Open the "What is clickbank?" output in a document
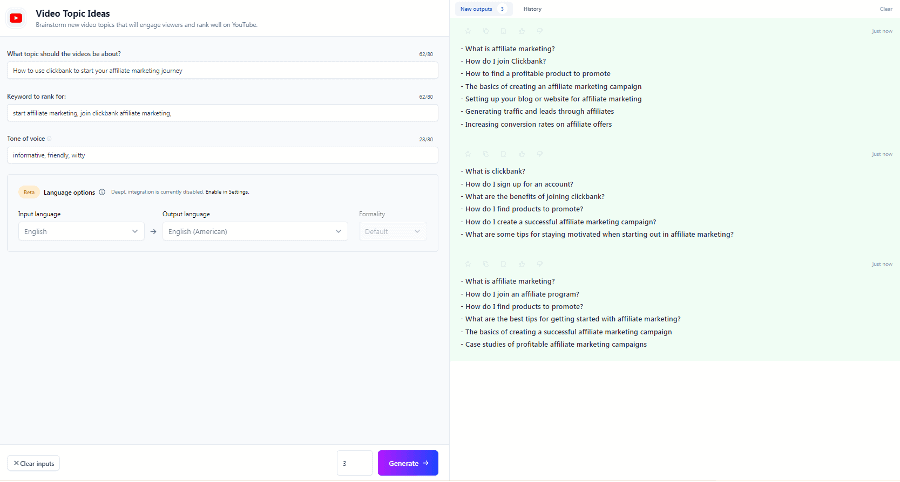Viewport: 900px width, 482px height. click(503, 154)
